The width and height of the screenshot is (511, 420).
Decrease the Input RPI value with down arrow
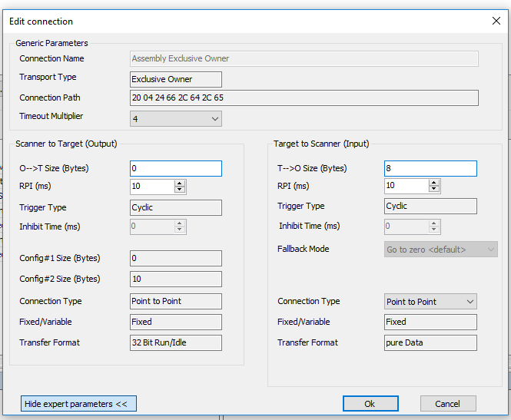[x=434, y=189]
